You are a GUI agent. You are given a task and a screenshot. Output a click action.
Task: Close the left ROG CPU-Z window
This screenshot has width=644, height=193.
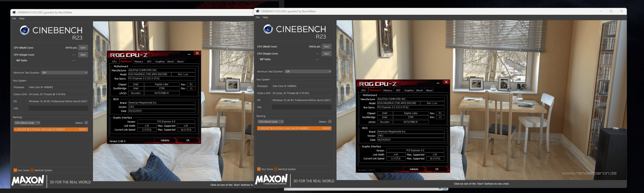(197, 53)
